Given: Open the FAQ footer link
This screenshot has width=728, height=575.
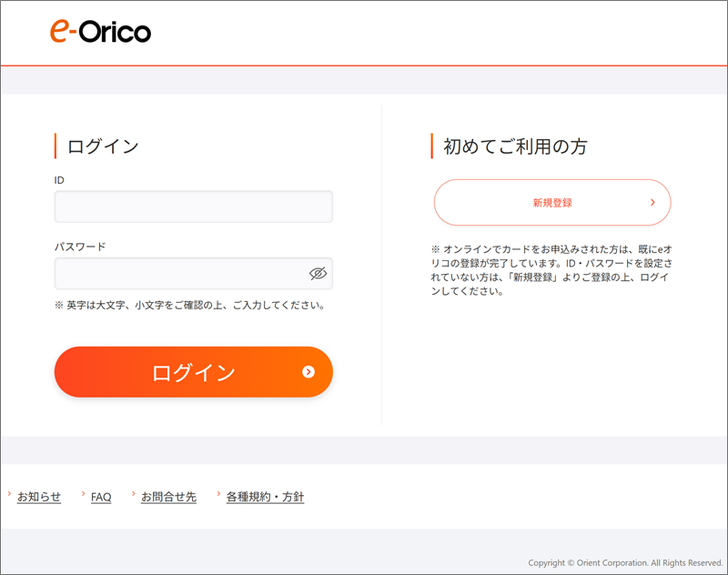Looking at the screenshot, I should click(x=101, y=497).
